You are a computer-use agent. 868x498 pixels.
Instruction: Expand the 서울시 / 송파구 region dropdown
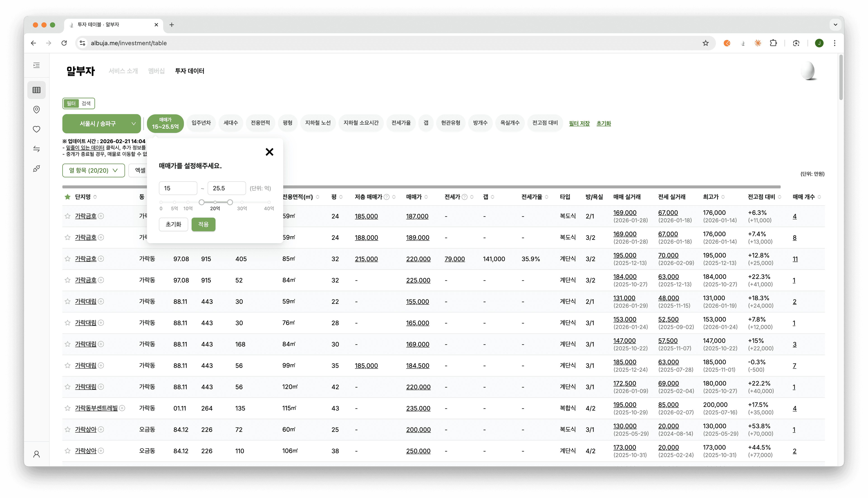click(x=102, y=124)
